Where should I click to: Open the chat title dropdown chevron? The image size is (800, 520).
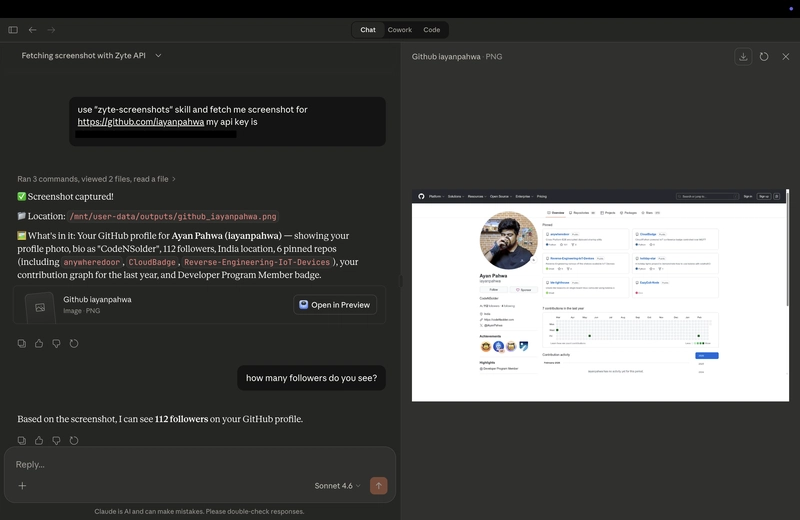coord(158,56)
